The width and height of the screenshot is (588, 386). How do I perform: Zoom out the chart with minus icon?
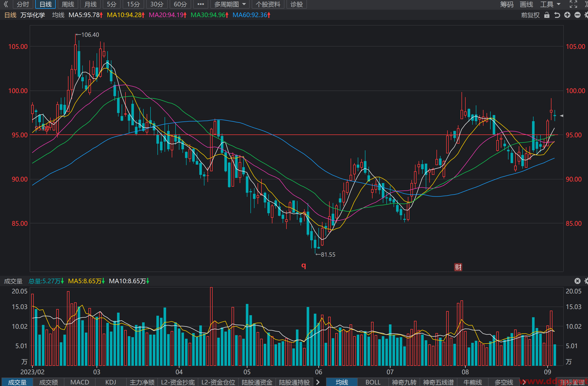(x=578, y=15)
